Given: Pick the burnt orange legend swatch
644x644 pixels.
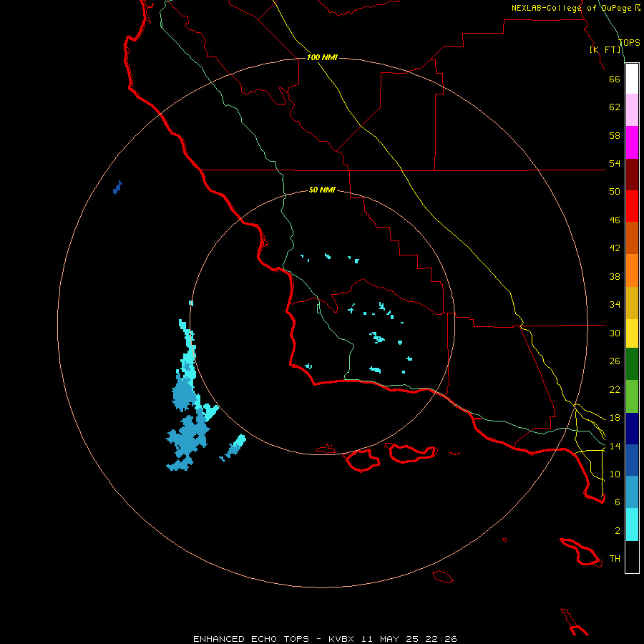Looking at the screenshot, I should (632, 238).
